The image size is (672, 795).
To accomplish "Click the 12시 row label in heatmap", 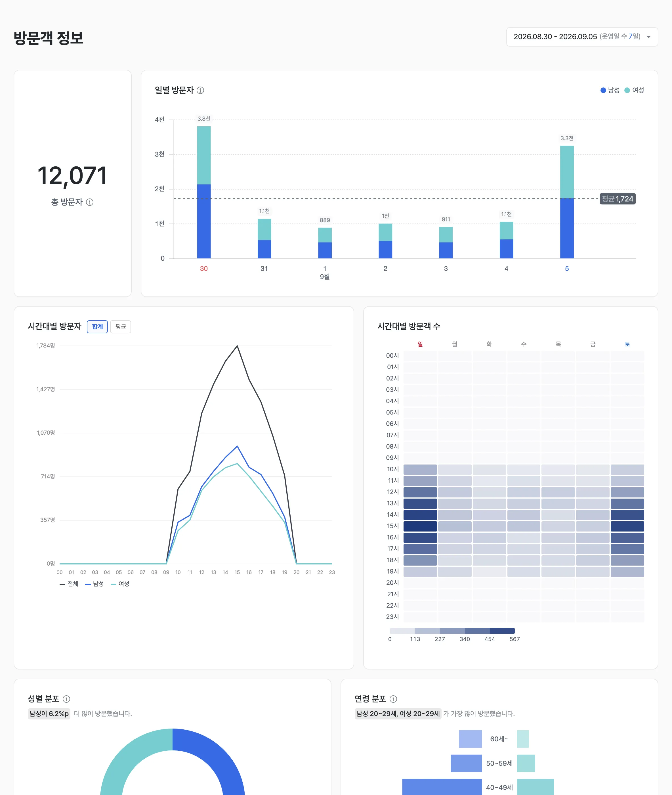I will pyautogui.click(x=393, y=492).
